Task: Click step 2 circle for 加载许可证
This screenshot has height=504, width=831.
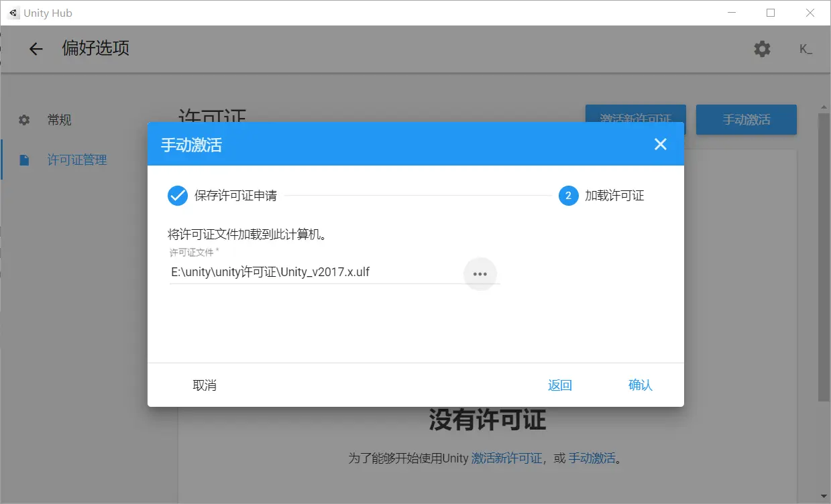Action: [568, 196]
